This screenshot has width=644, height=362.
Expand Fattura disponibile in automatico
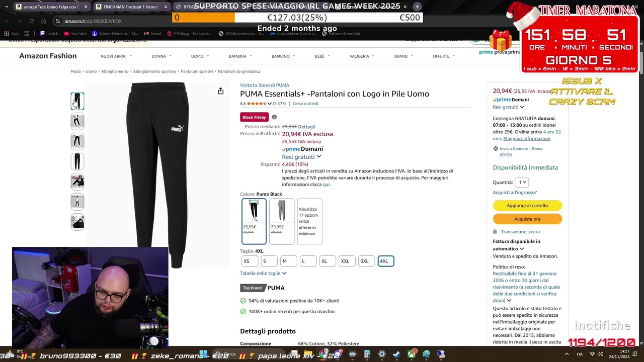click(517, 245)
